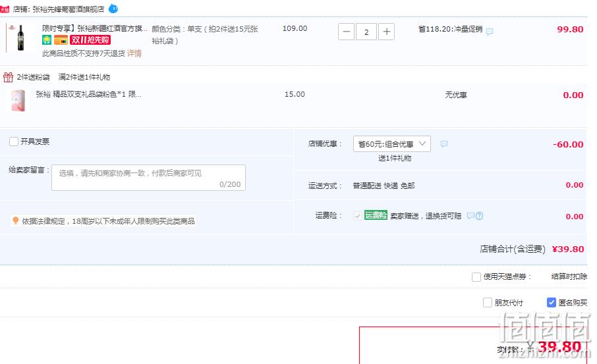Viewport: 597px width, 364px height.
Task: Click the 99.80 subtotal price
Action: (x=570, y=29)
